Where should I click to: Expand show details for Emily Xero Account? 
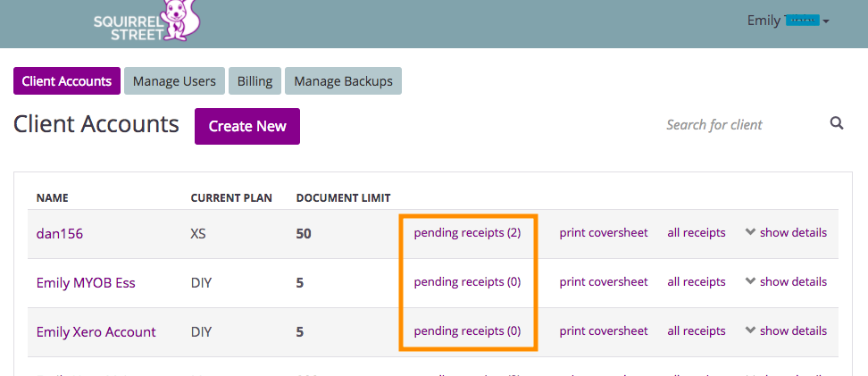(786, 331)
